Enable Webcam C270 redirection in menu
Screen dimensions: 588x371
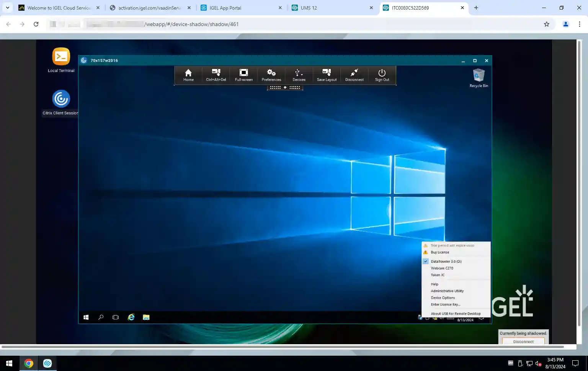click(442, 268)
